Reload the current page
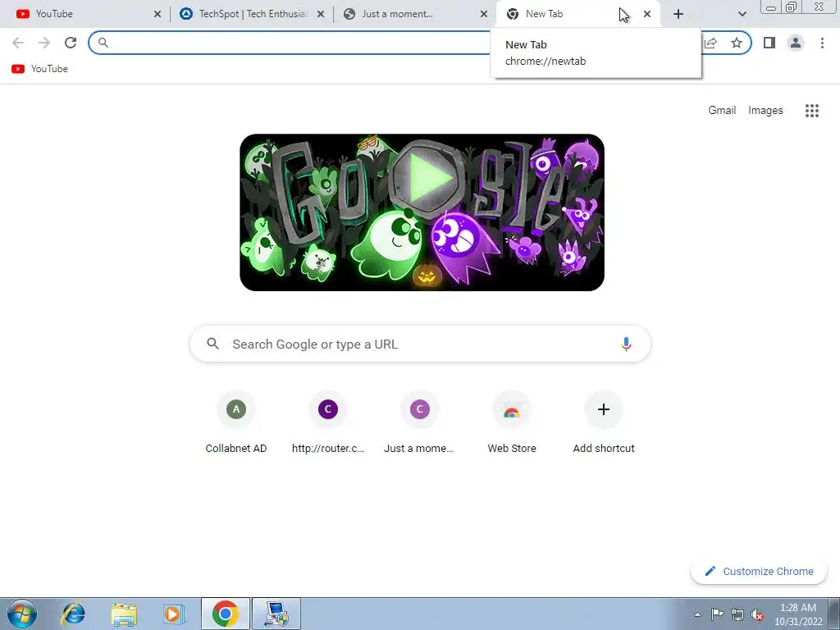Screen dimensions: 840x630 [x=71, y=43]
